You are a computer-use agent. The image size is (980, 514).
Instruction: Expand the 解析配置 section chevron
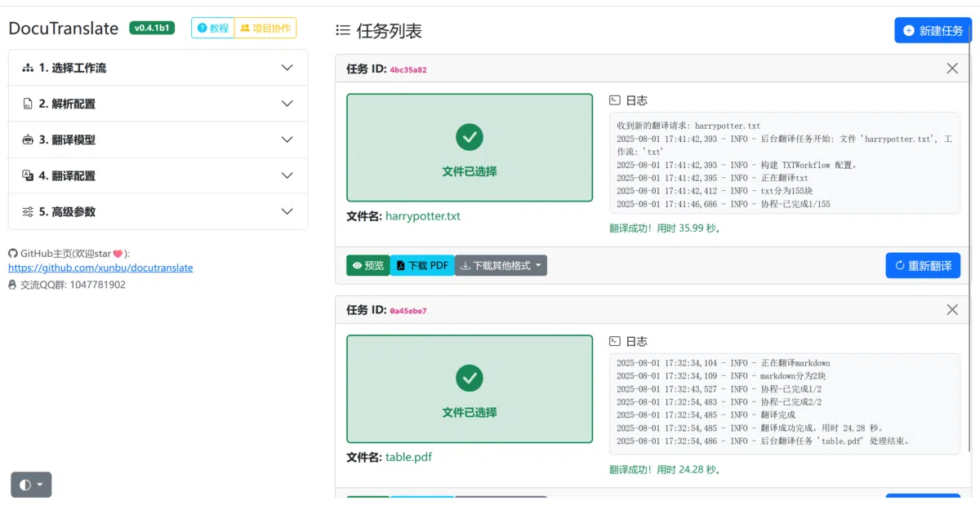pyautogui.click(x=287, y=104)
